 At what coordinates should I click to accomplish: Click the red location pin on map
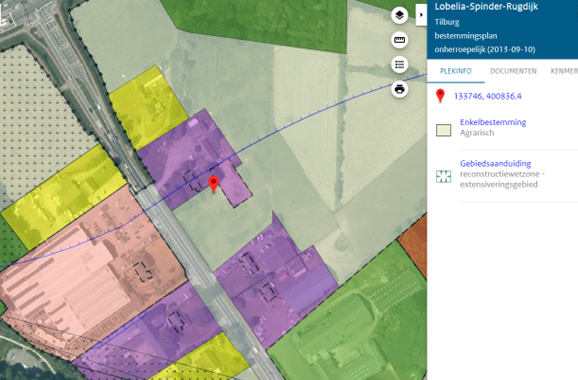pyautogui.click(x=213, y=184)
